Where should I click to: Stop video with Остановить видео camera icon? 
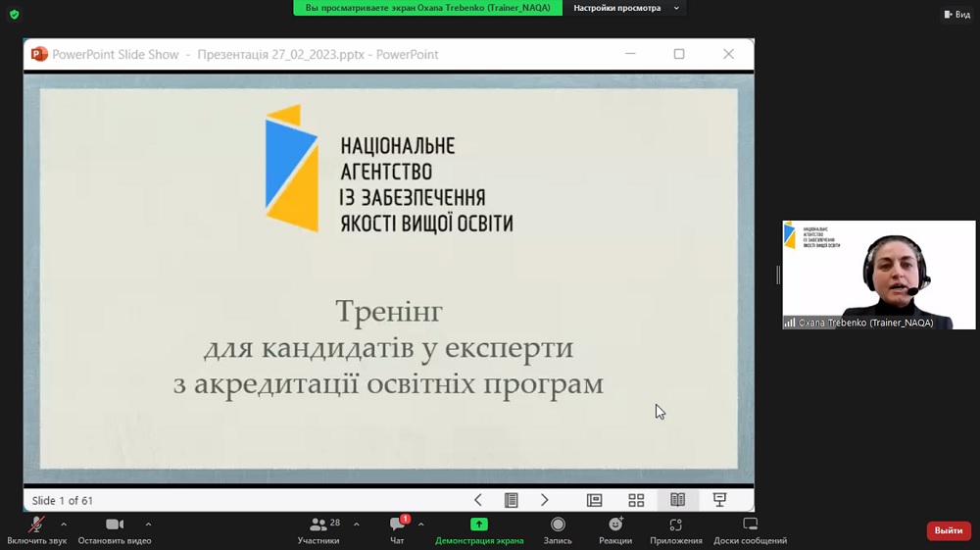click(x=115, y=530)
